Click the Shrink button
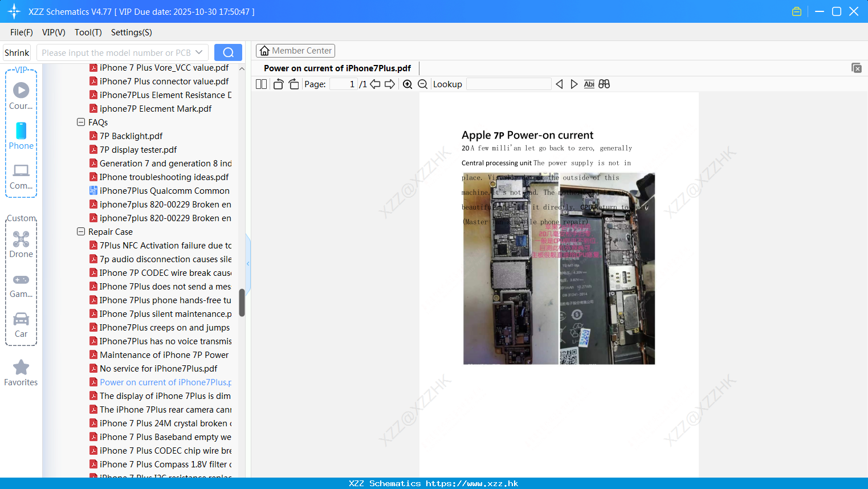868x489 pixels. pos(17,52)
